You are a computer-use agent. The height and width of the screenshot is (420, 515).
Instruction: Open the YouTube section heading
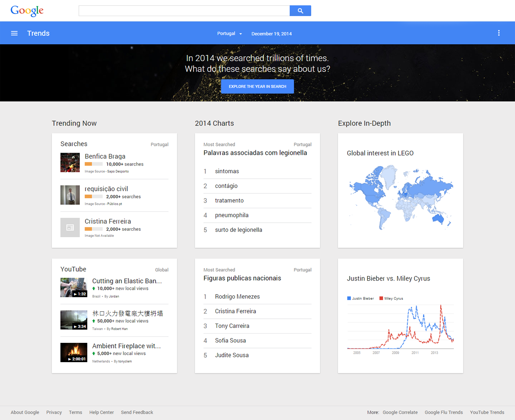point(73,269)
